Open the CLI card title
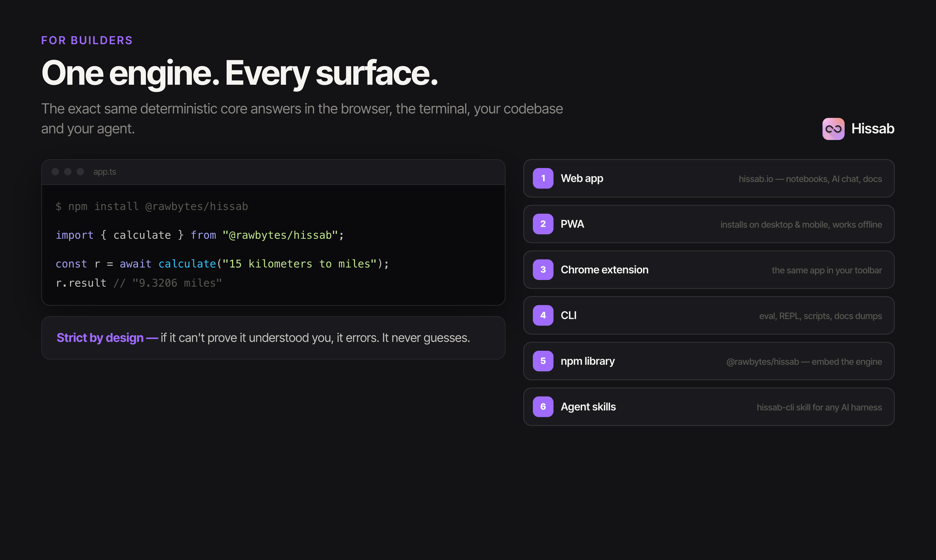The width and height of the screenshot is (936, 560). [568, 315]
